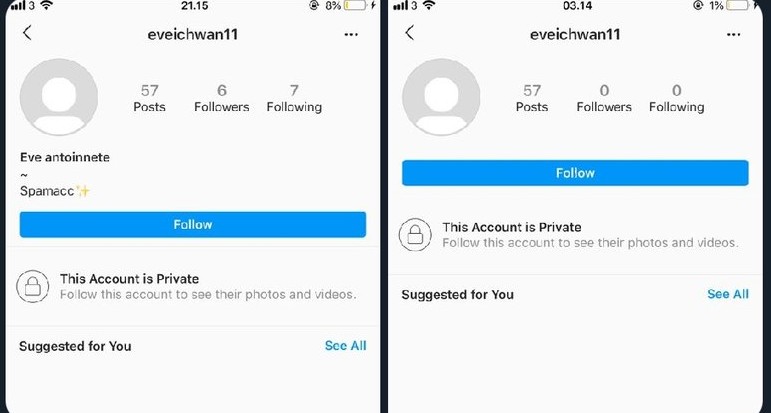Tap the default avatar on the left profile
Viewport: 771px width, 413px height.
[x=59, y=97]
